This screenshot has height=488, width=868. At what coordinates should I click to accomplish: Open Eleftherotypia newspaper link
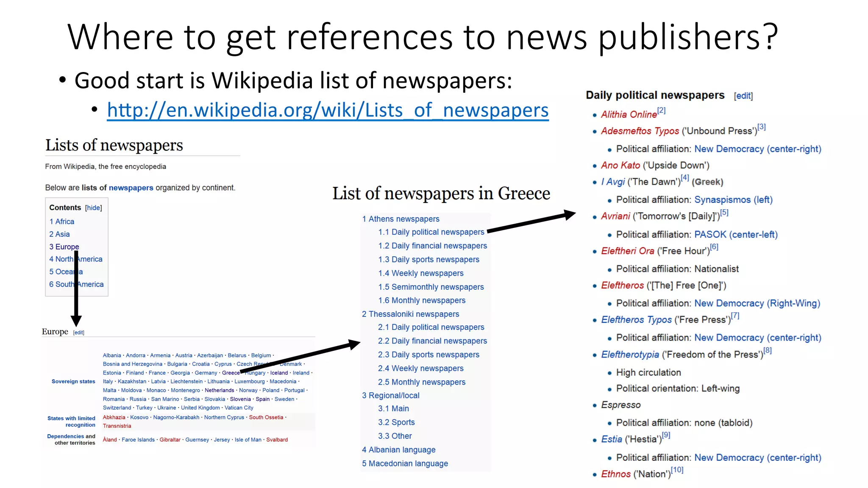point(630,355)
